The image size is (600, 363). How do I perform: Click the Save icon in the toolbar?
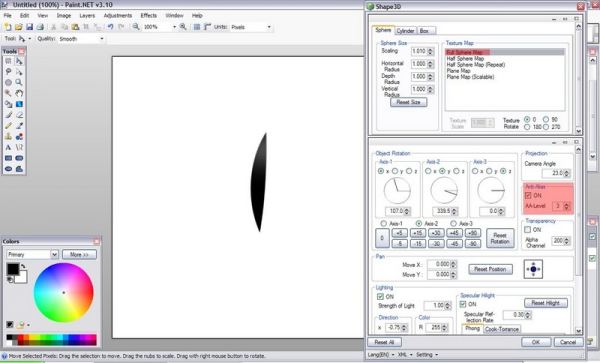click(29, 27)
